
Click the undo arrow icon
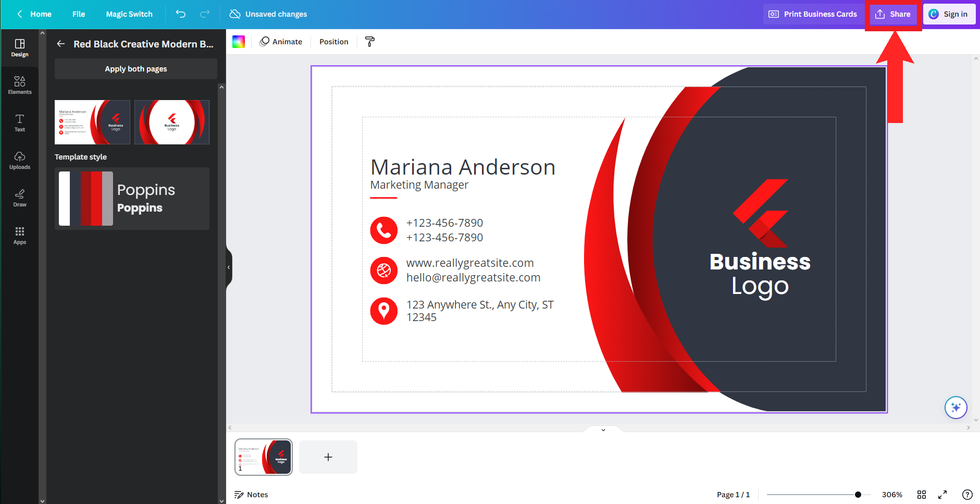(181, 14)
